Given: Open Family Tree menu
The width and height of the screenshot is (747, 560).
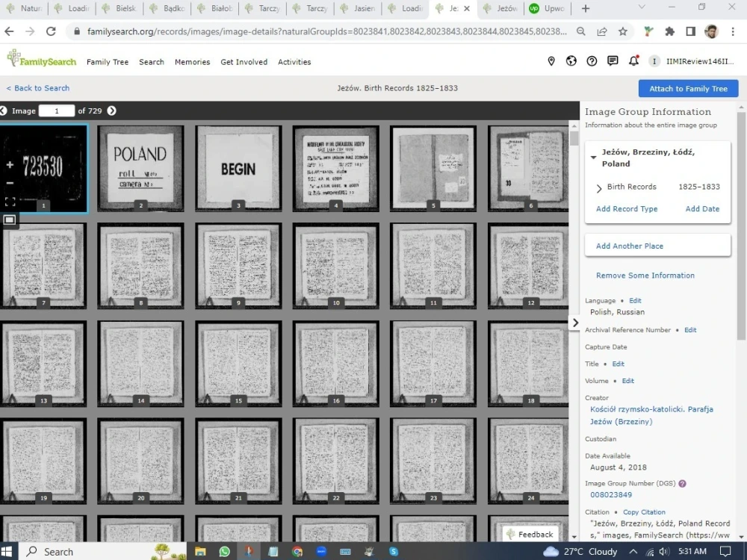Looking at the screenshot, I should (107, 62).
